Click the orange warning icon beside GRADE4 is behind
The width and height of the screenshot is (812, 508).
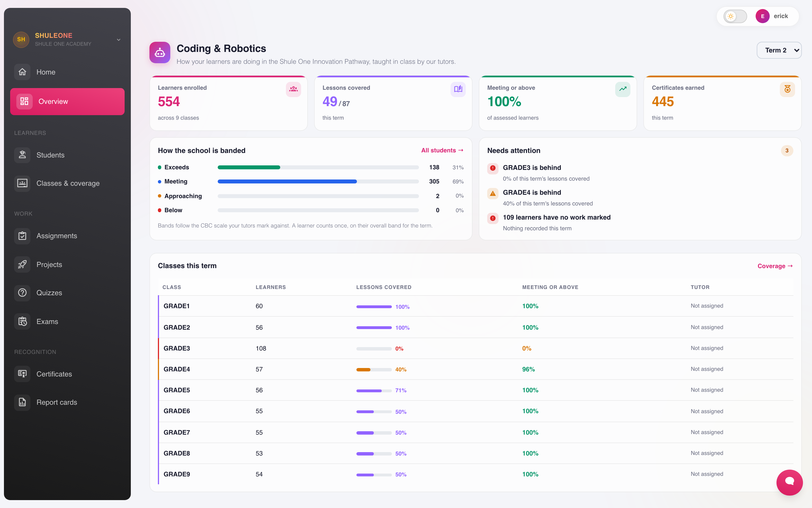[493, 193]
